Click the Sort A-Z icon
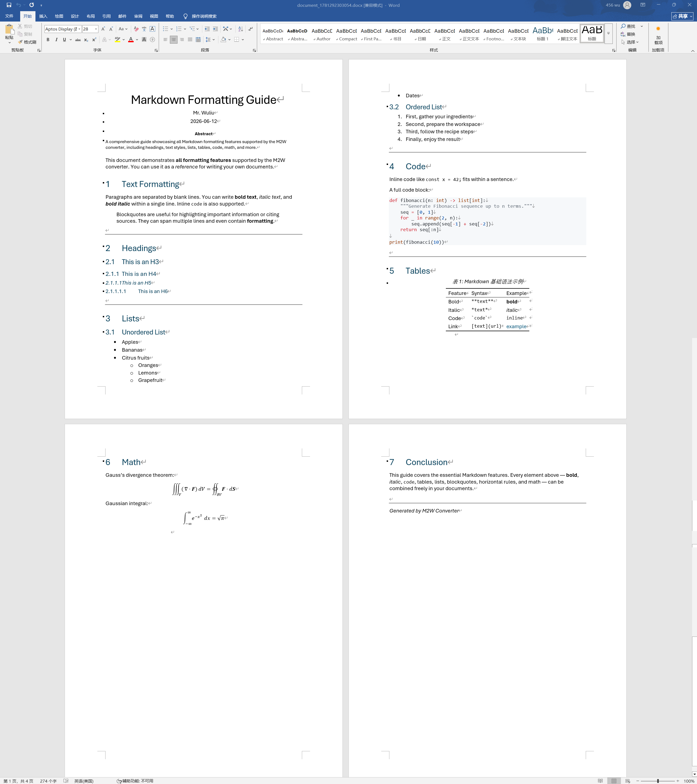 click(241, 29)
